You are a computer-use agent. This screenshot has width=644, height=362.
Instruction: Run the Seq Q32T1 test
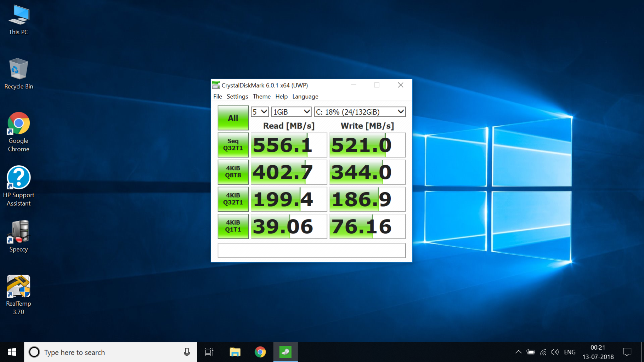click(x=233, y=145)
